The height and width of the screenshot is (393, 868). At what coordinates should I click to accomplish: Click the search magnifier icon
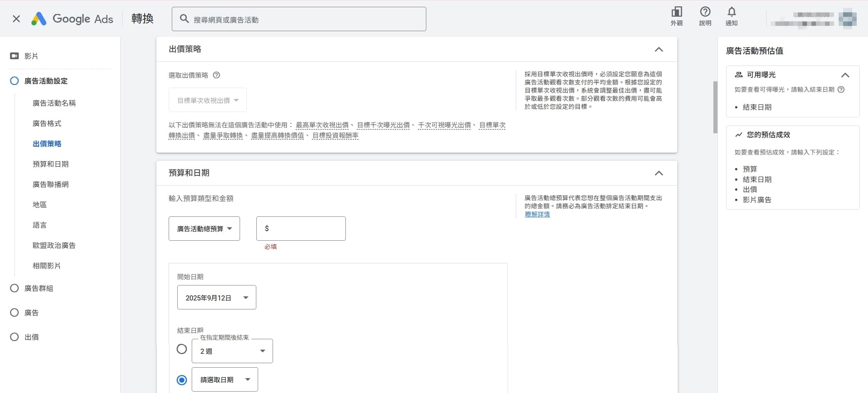184,19
